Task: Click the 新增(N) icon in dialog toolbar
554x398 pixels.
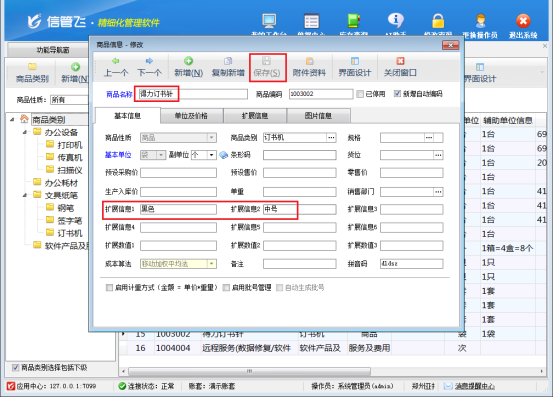Action: tap(188, 61)
